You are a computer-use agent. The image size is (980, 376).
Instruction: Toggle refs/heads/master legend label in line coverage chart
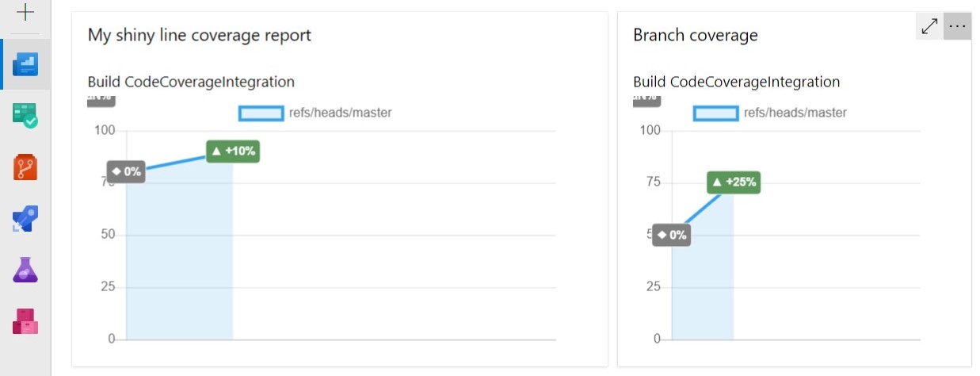(x=341, y=113)
